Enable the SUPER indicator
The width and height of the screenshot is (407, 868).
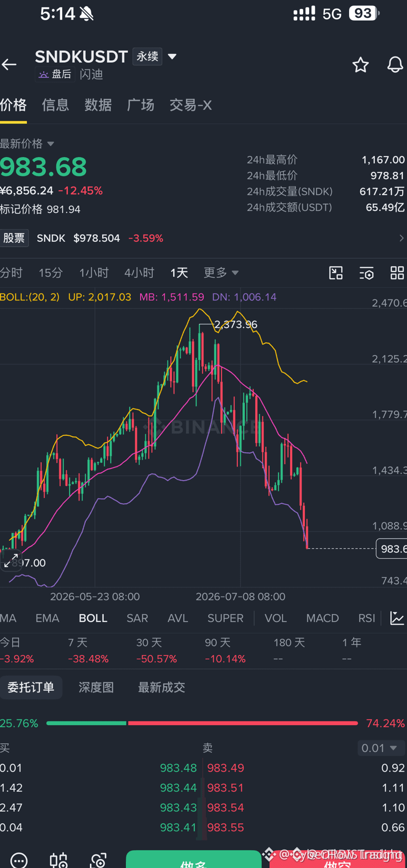(x=225, y=618)
